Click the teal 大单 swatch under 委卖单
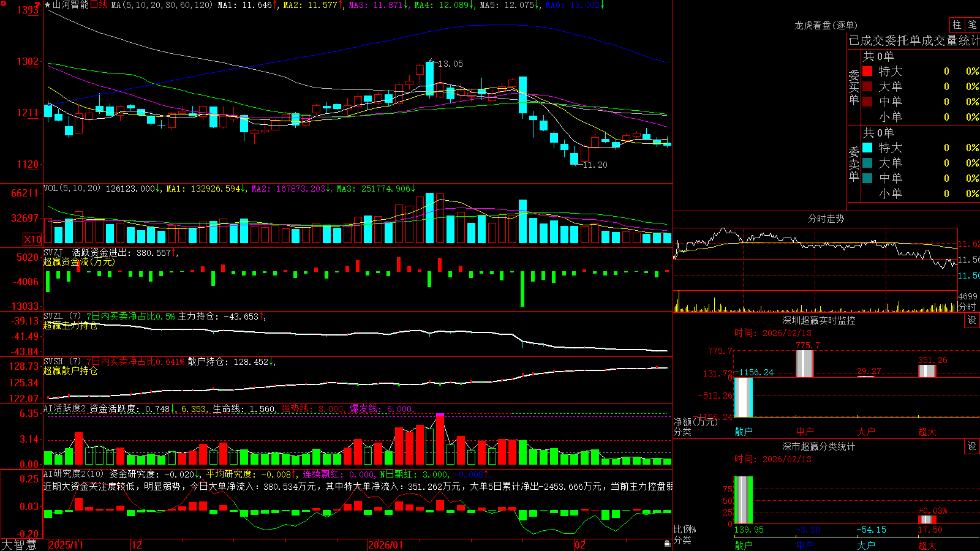Screen dimensions: 980x551 point(867,163)
